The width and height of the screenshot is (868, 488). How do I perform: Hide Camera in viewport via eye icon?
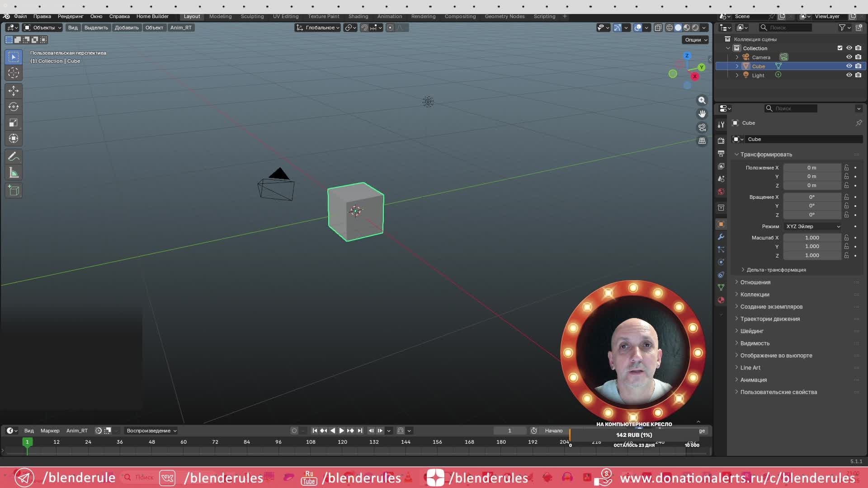849,57
